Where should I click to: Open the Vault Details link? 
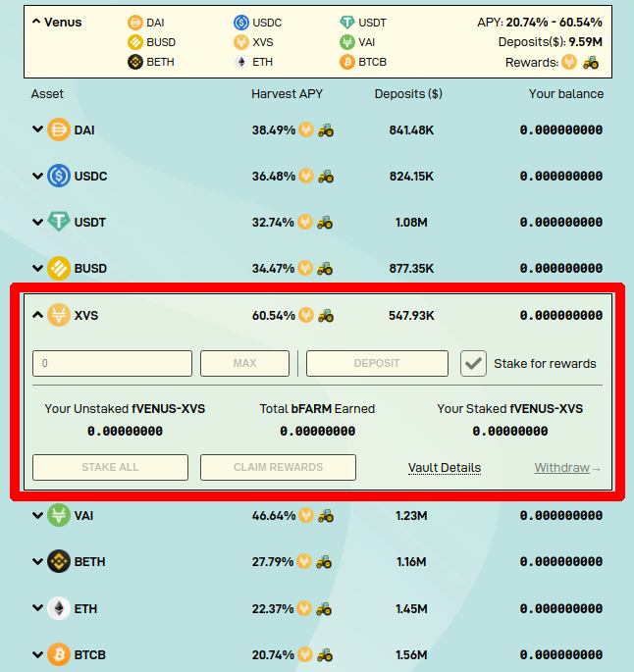point(445,468)
